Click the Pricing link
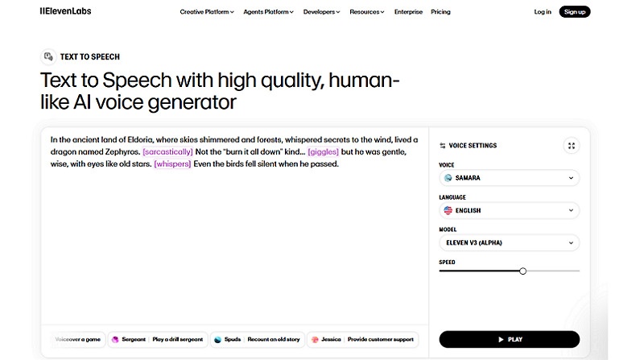 (440, 12)
